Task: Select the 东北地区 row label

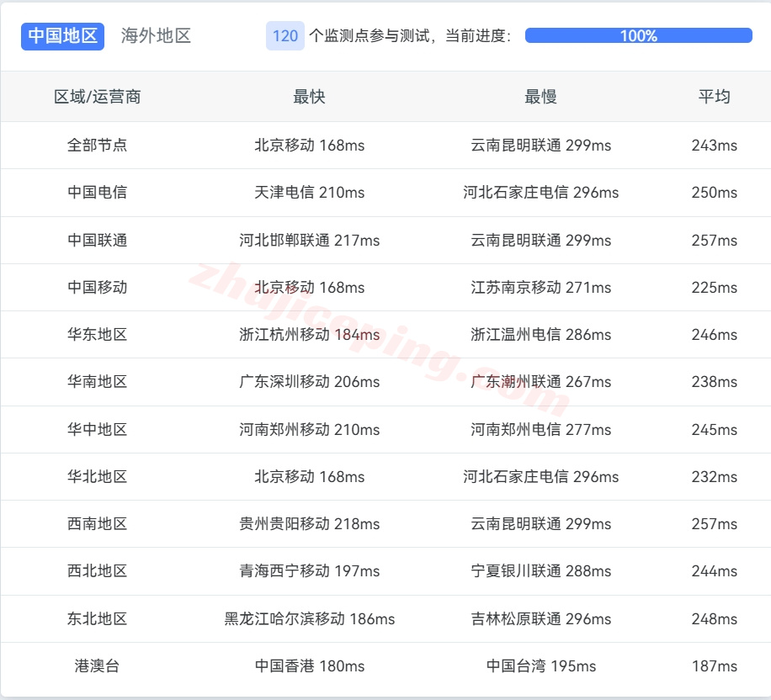Action: tap(98, 618)
